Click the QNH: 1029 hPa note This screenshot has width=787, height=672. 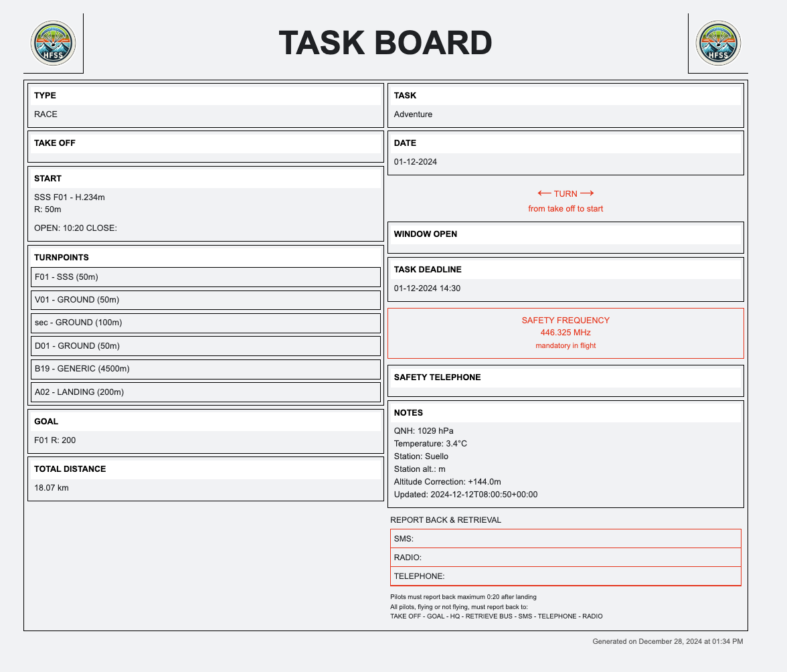point(424,431)
